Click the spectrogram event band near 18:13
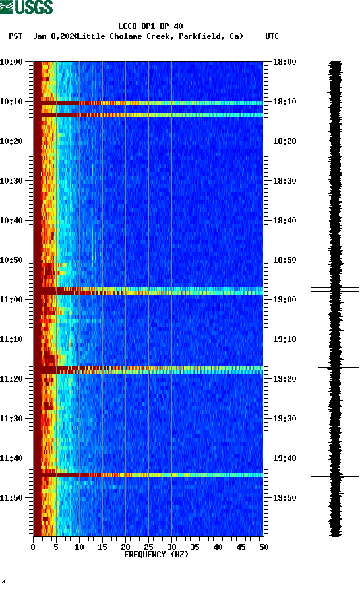 (x=148, y=115)
